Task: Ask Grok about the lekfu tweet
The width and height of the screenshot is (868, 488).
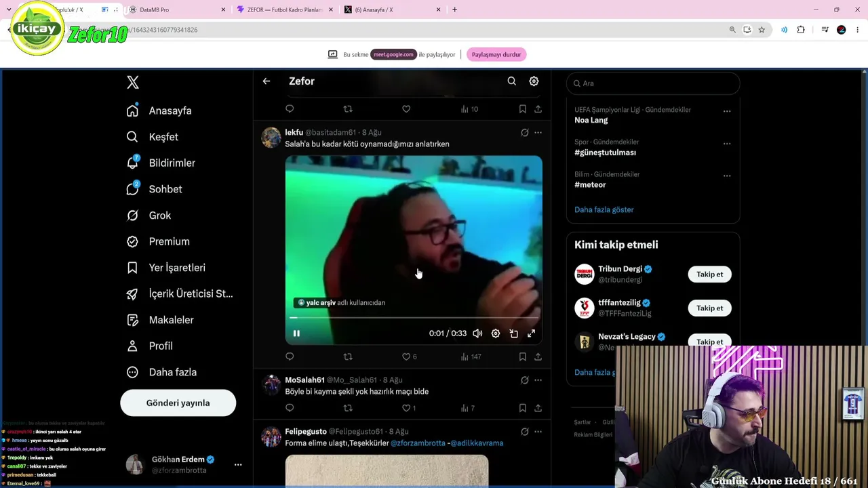Action: tap(525, 133)
